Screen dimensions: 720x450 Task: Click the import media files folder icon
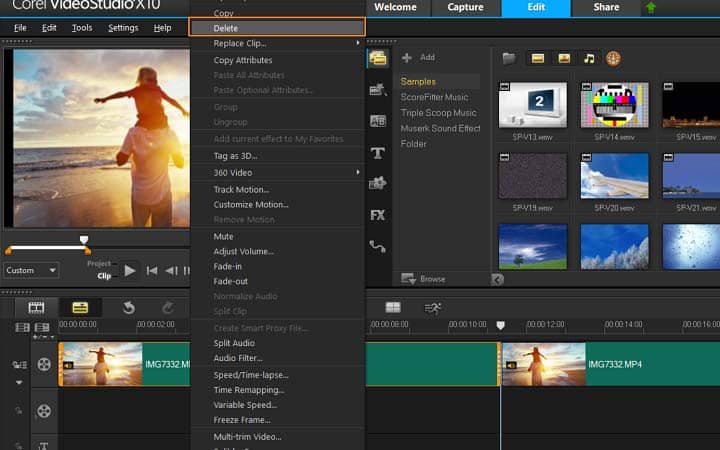(x=509, y=58)
